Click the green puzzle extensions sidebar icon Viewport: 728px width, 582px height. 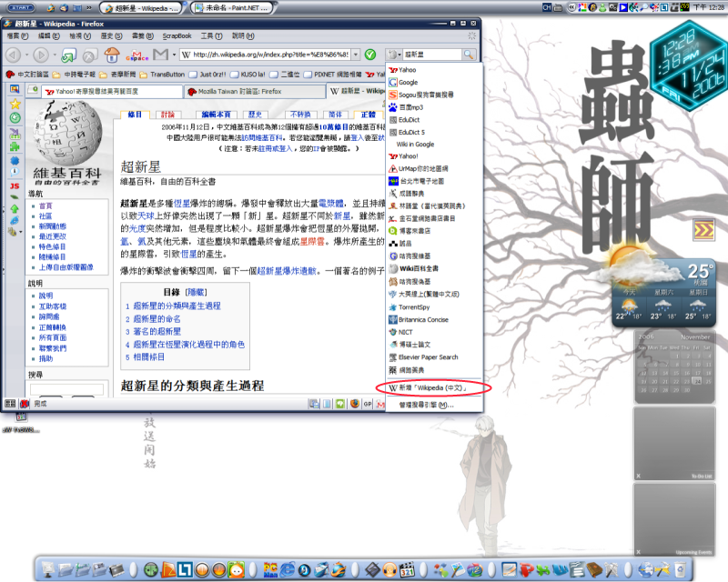coord(15,147)
